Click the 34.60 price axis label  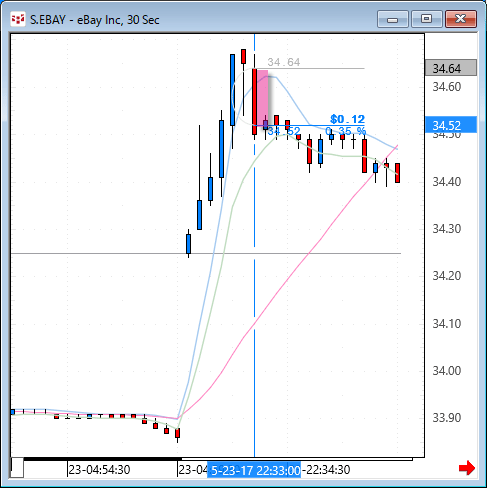pyautogui.click(x=447, y=87)
